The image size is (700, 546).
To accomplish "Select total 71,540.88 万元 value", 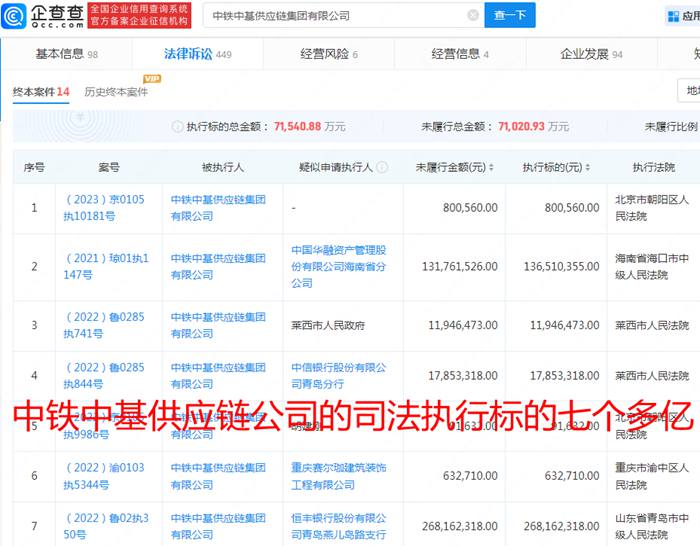I will [x=310, y=126].
